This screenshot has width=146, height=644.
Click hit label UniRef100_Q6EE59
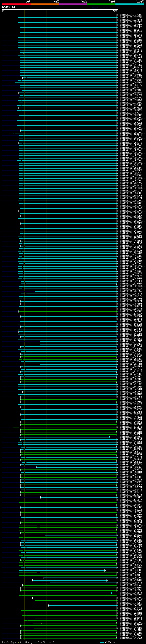coord(131,291)
